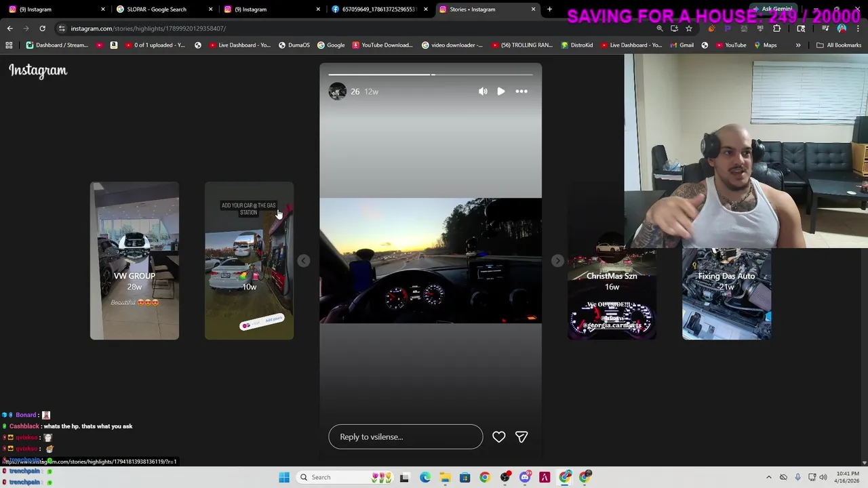
Task: Open a new browser tab
Action: pyautogui.click(x=549, y=9)
